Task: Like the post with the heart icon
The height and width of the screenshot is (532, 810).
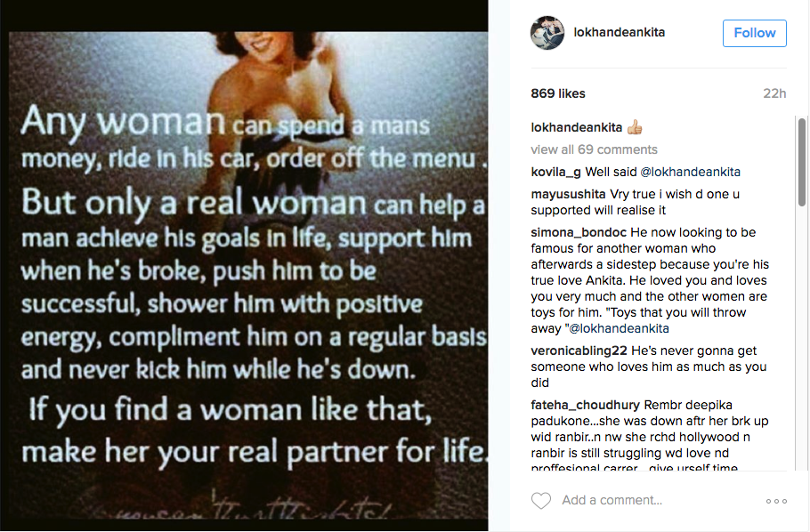Action: (x=541, y=501)
